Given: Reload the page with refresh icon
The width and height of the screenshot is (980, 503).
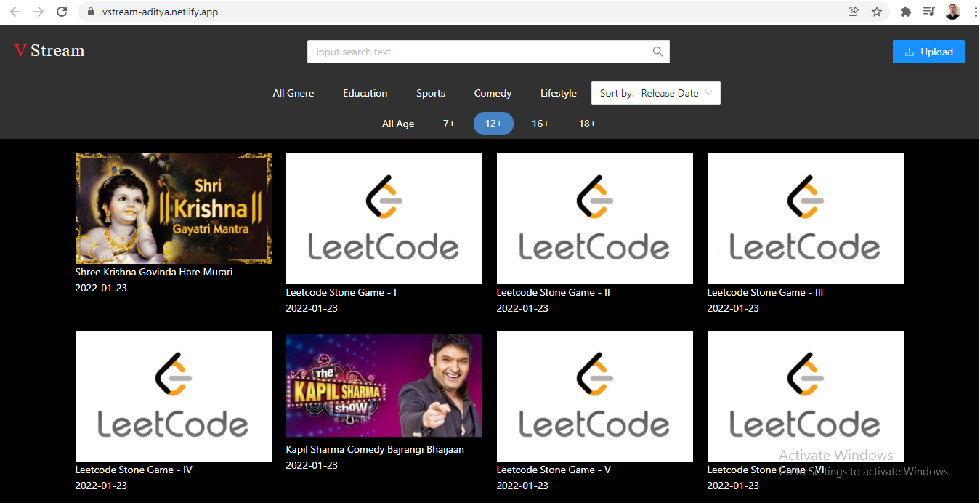Looking at the screenshot, I should coord(62,12).
